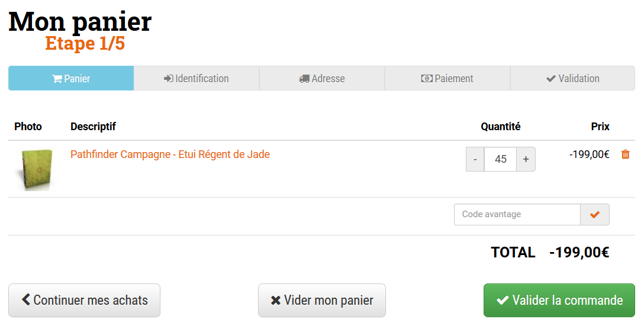Switch to the Paiement step tab
The width and height of the screenshot is (644, 329).
[447, 79]
